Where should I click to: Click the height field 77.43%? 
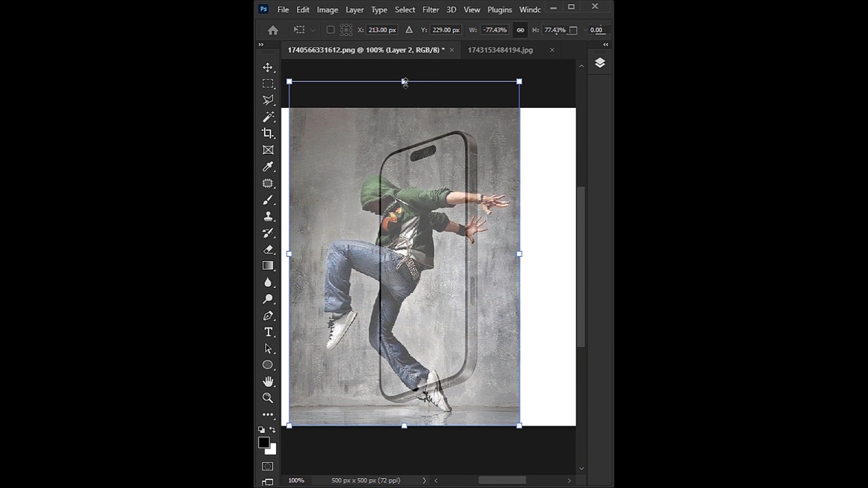554,30
